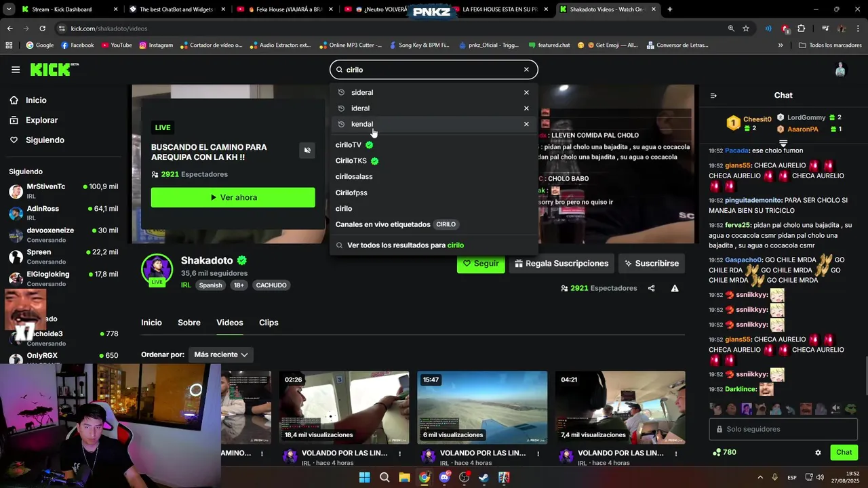The width and height of the screenshot is (868, 488).
Task: Open the Kick hamburger menu
Action: point(16,69)
